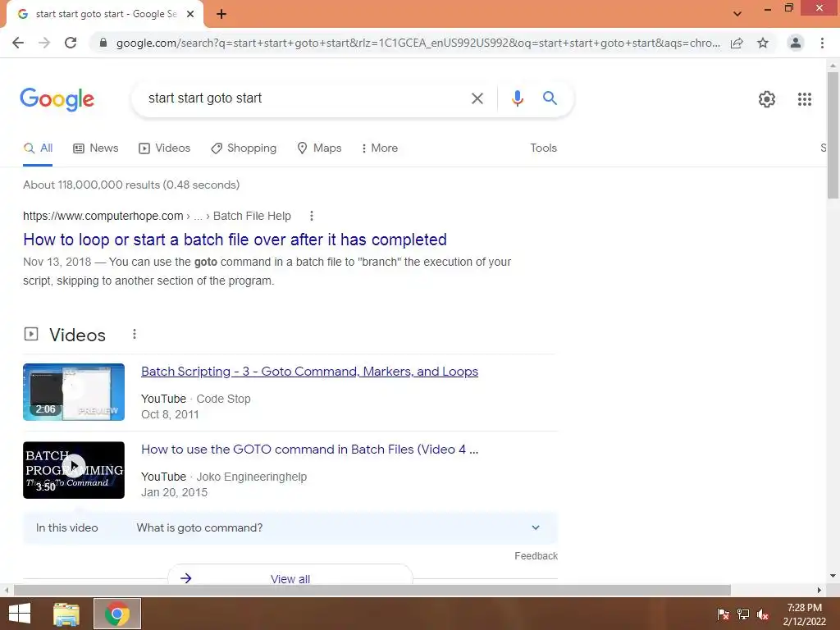Switch to the Videos search tab
The width and height of the screenshot is (840, 630).
(x=164, y=148)
